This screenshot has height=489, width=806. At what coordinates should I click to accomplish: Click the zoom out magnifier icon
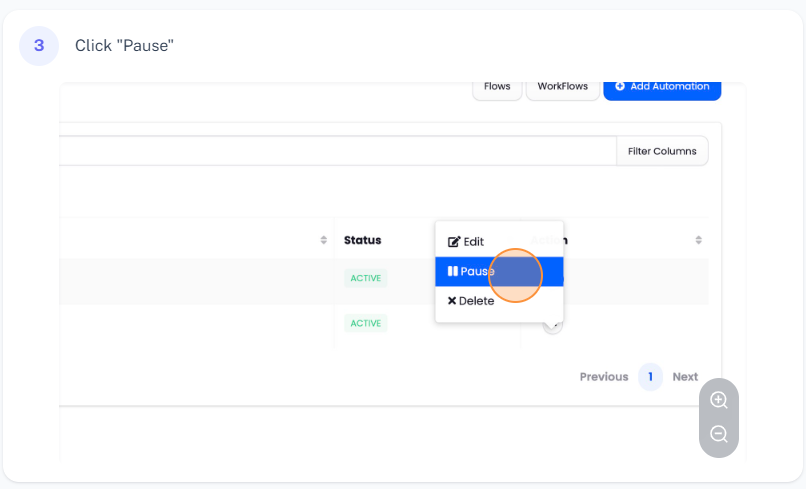point(718,434)
